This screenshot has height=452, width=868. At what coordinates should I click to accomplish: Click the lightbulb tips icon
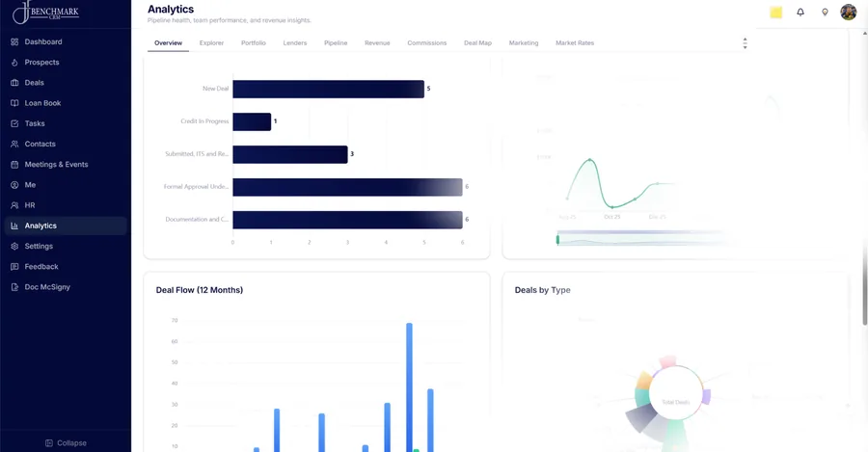pyautogui.click(x=825, y=13)
